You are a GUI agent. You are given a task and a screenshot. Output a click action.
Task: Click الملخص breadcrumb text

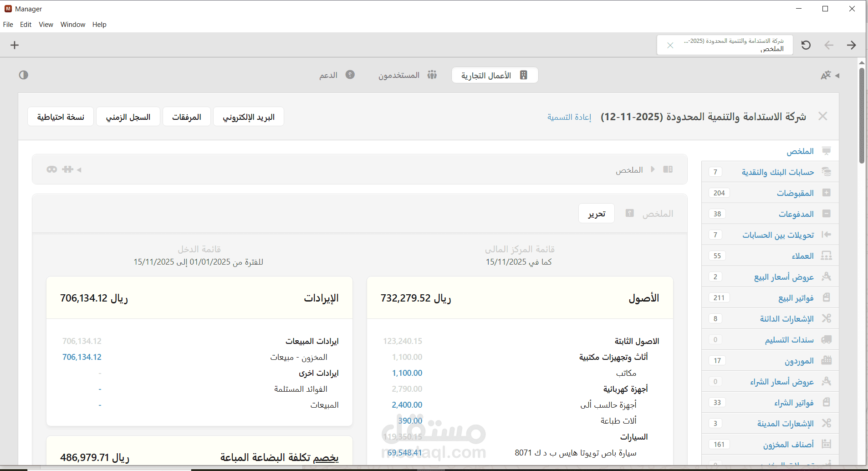click(629, 170)
